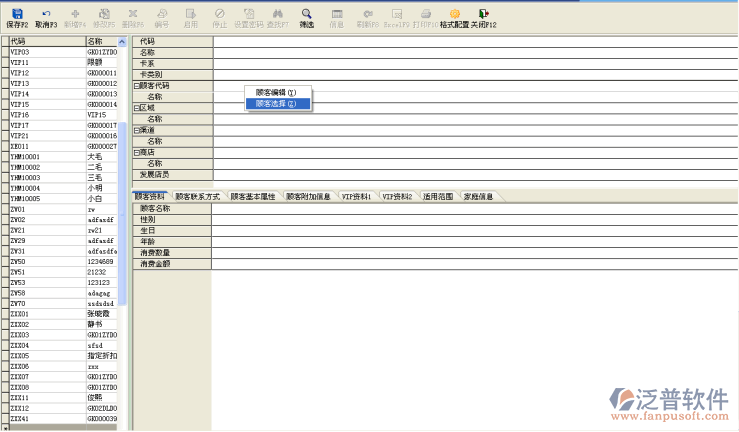
Task: Click the 筛选 filter magnifier icon
Action: 307,14
